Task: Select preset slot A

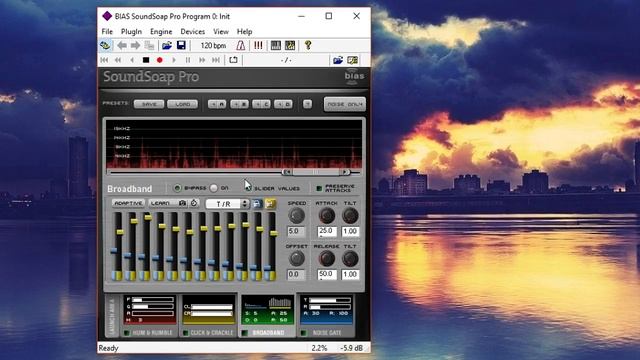Action: (217, 104)
